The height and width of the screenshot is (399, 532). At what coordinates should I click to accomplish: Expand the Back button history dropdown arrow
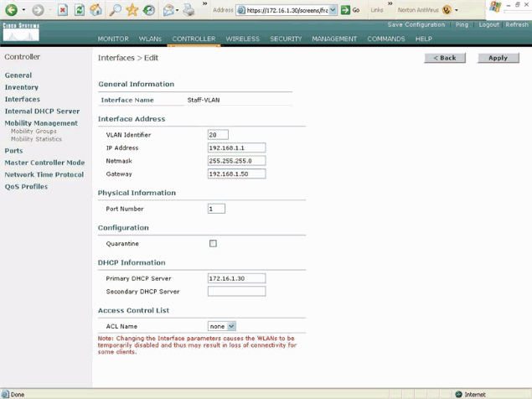coord(23,10)
